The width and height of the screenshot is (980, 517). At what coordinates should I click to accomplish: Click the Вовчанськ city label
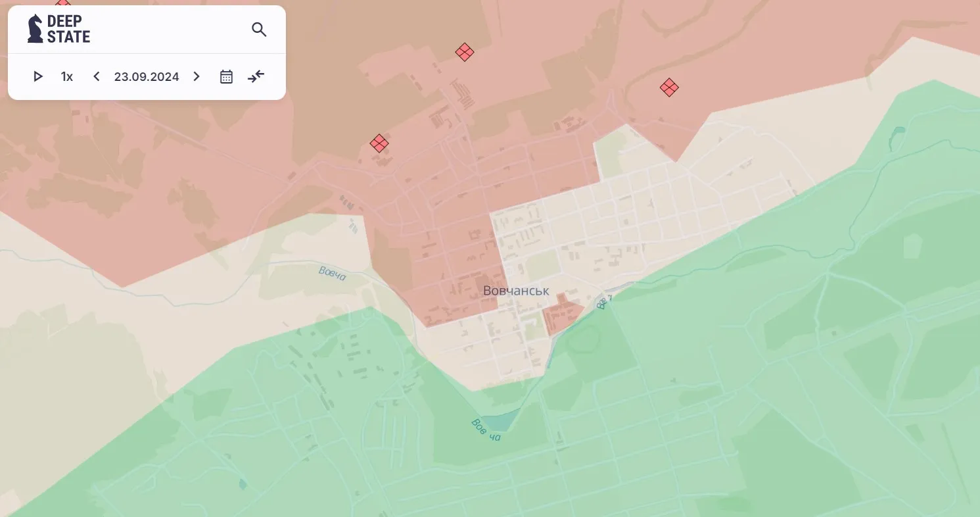tap(516, 291)
